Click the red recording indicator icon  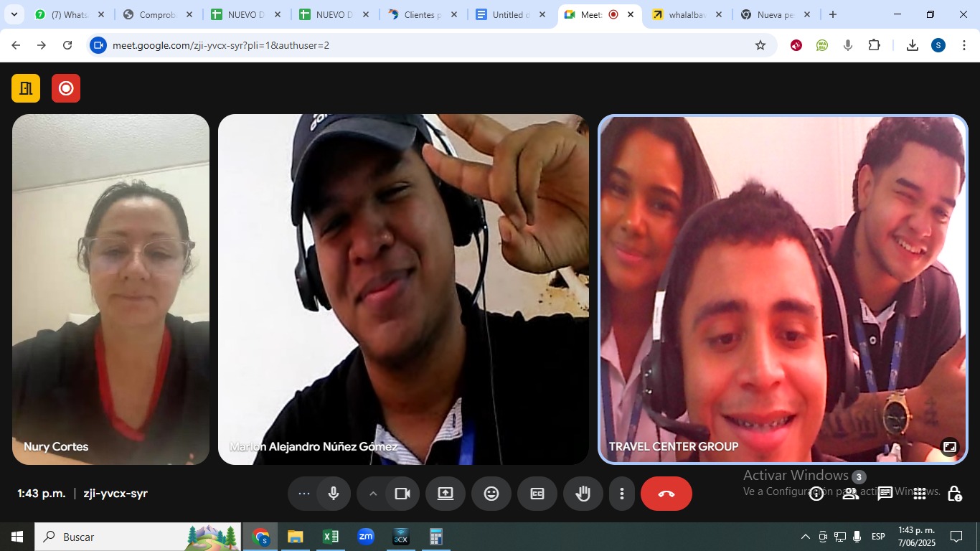tap(66, 88)
